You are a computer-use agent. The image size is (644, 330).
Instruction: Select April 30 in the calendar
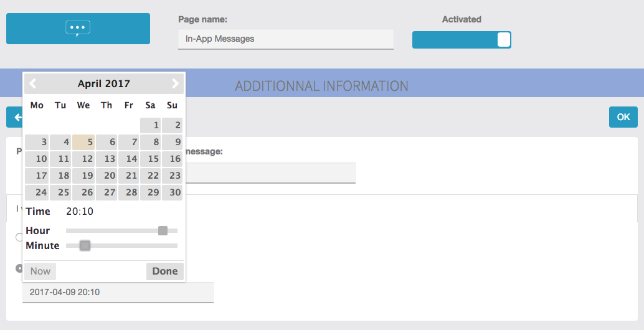click(x=173, y=192)
